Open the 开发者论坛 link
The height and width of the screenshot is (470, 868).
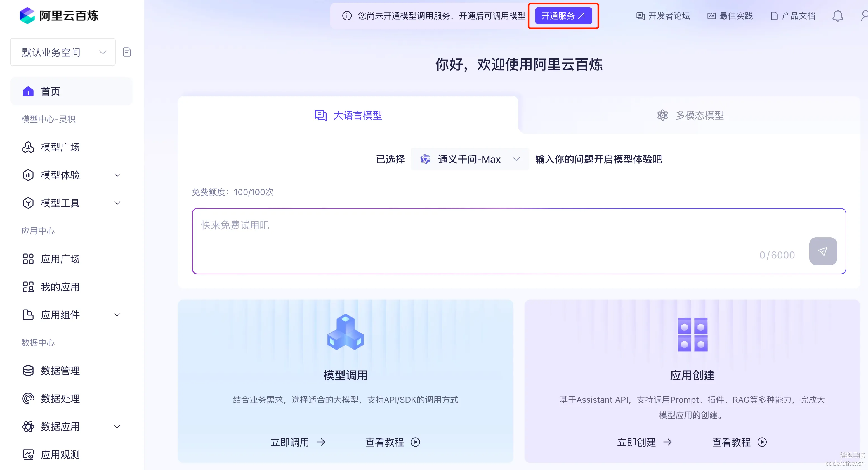tap(663, 16)
